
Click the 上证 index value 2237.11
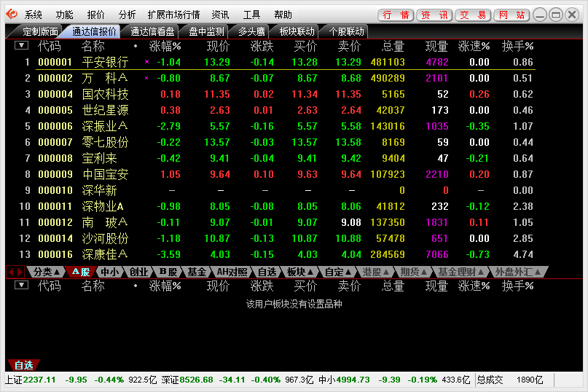point(39,380)
